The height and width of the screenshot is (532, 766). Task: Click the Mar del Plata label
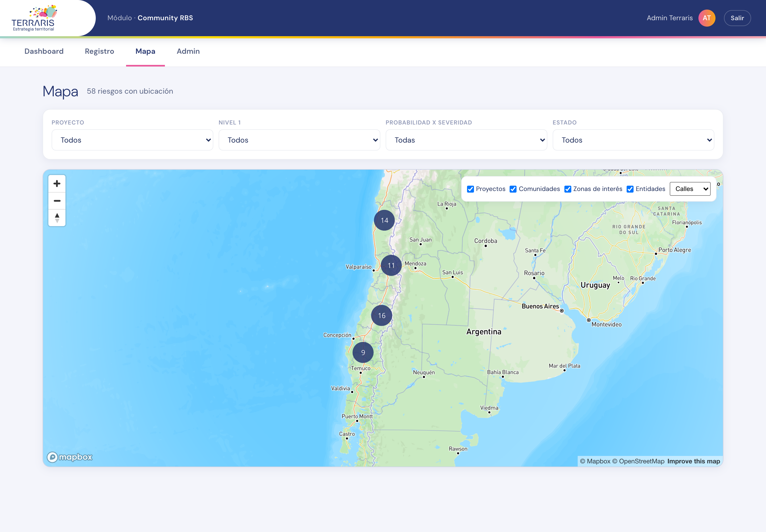(564, 366)
